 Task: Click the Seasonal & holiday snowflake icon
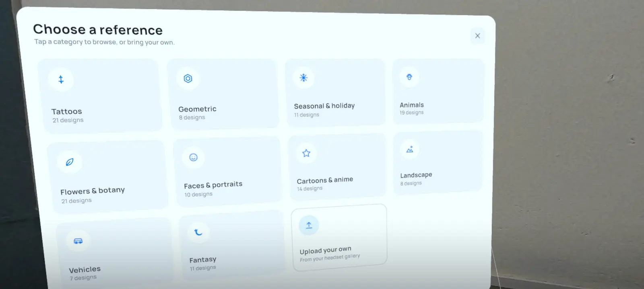coord(303,78)
